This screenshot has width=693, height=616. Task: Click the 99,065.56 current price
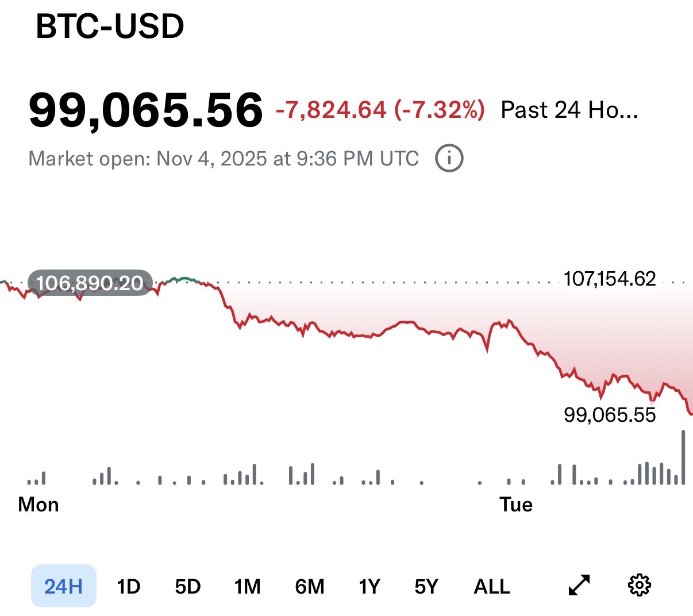(x=146, y=110)
